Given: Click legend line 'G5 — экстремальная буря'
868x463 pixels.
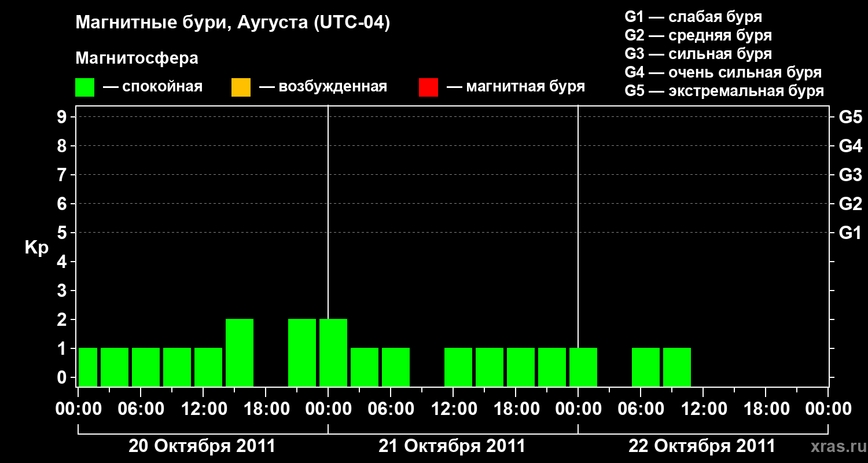Looking at the screenshot, I should 724,91.
